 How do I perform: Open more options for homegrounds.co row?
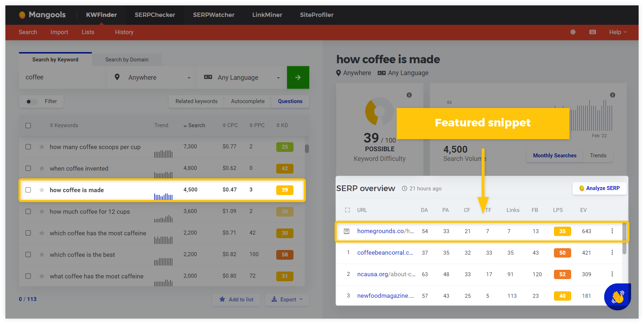pos(612,231)
